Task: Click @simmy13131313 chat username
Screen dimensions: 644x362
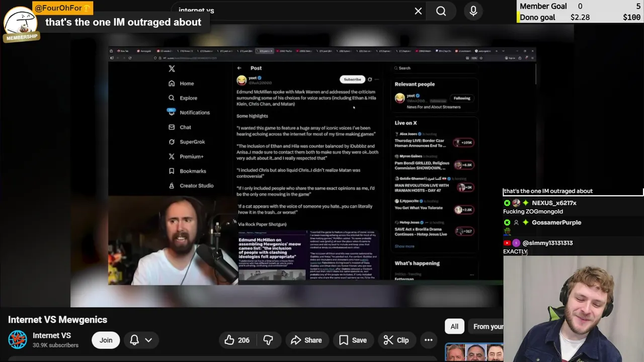Action: coord(547,243)
